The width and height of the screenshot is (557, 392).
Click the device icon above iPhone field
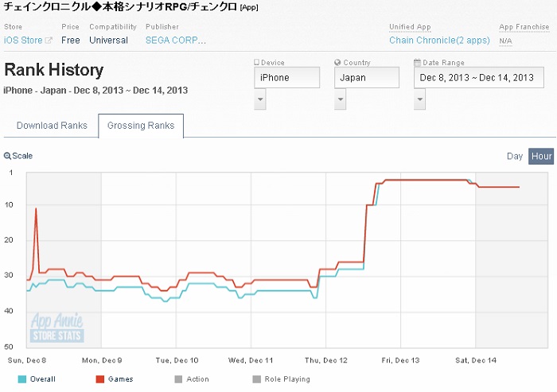tap(256, 63)
